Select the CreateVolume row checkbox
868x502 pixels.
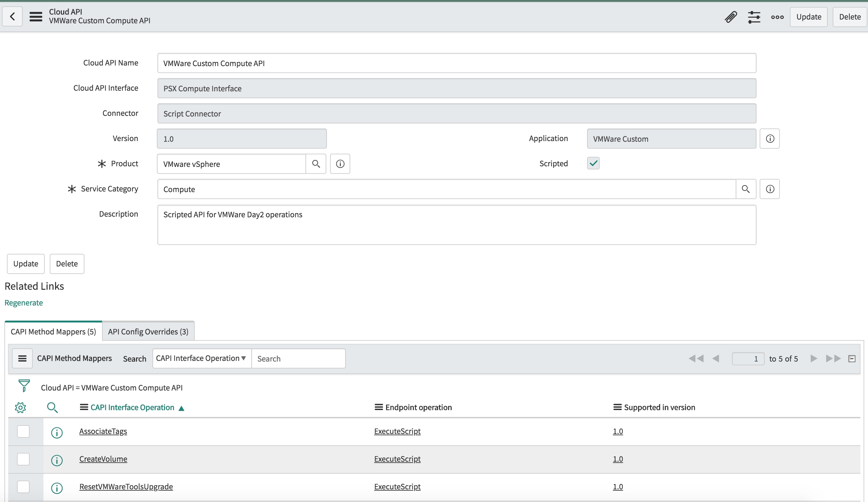click(23, 459)
